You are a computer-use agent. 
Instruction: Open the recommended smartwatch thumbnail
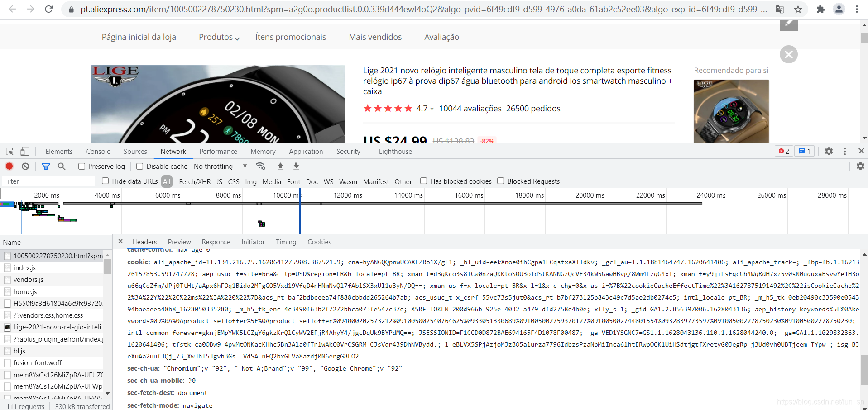pyautogui.click(x=731, y=111)
